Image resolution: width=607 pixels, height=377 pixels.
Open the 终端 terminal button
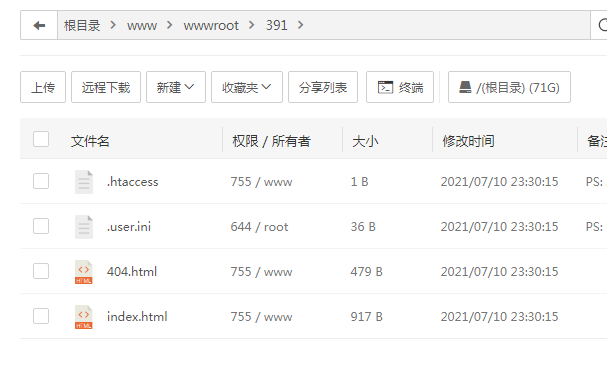[x=400, y=87]
